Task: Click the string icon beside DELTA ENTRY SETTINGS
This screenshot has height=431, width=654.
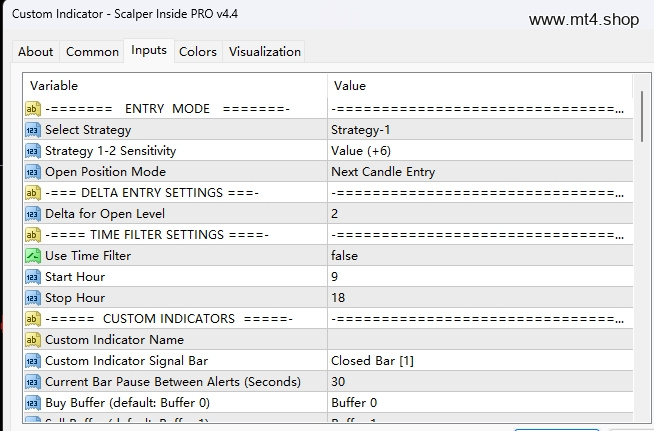Action: pos(33,193)
